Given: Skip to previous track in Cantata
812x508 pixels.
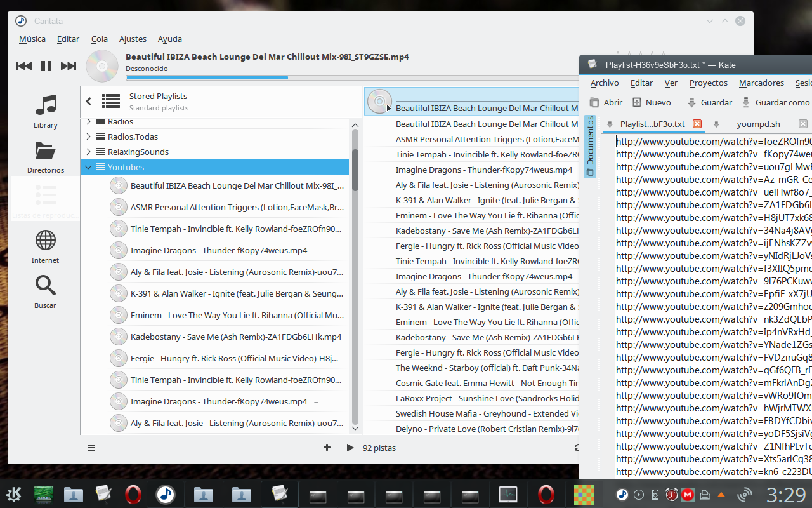Looking at the screenshot, I should click(x=24, y=66).
